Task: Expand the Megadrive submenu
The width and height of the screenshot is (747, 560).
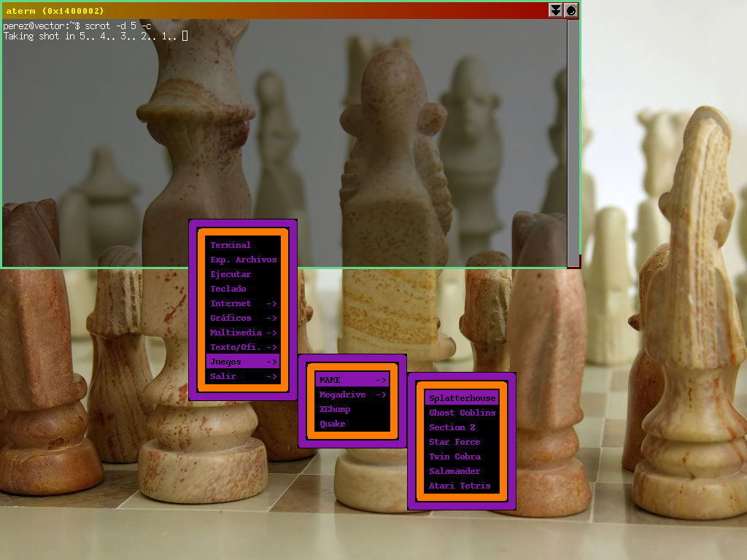Action: pos(352,394)
